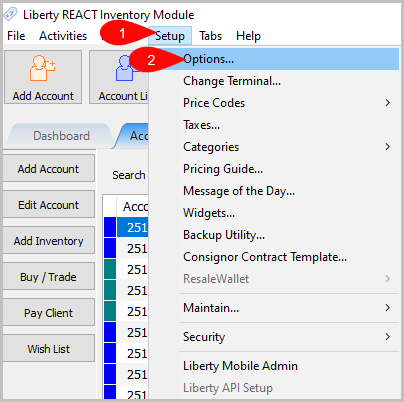
Task: Expand the Security submenu arrow
Action: [387, 337]
